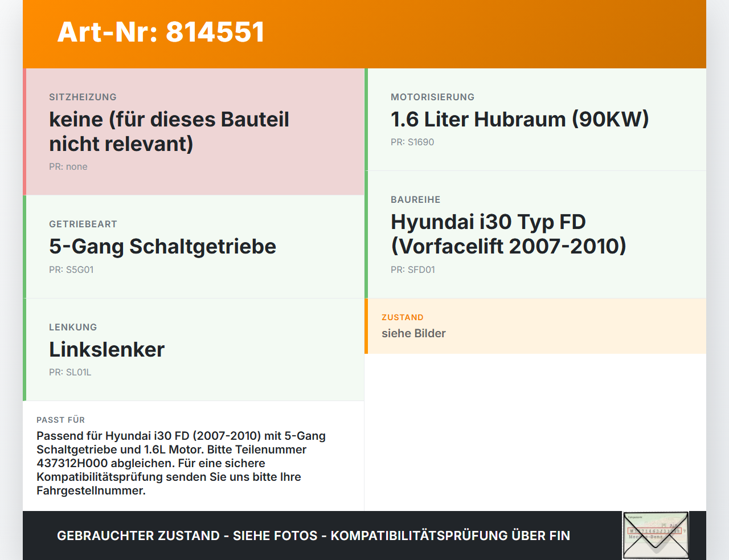Select 'Hyundai i30 Typ FD' series value
This screenshot has height=560, width=729.
(508, 234)
